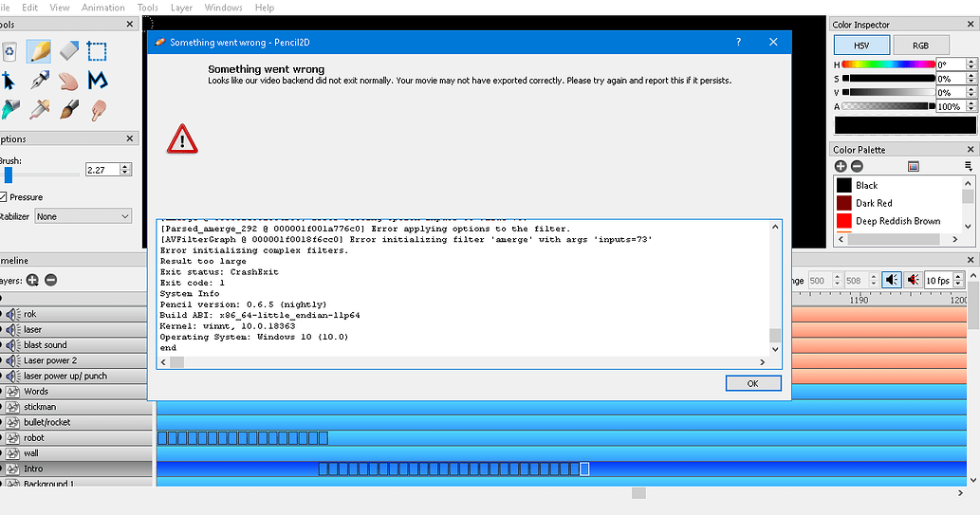Viewport: 980px width, 515px height.
Task: Select the Move arrow tool
Action: pyautogui.click(x=8, y=81)
